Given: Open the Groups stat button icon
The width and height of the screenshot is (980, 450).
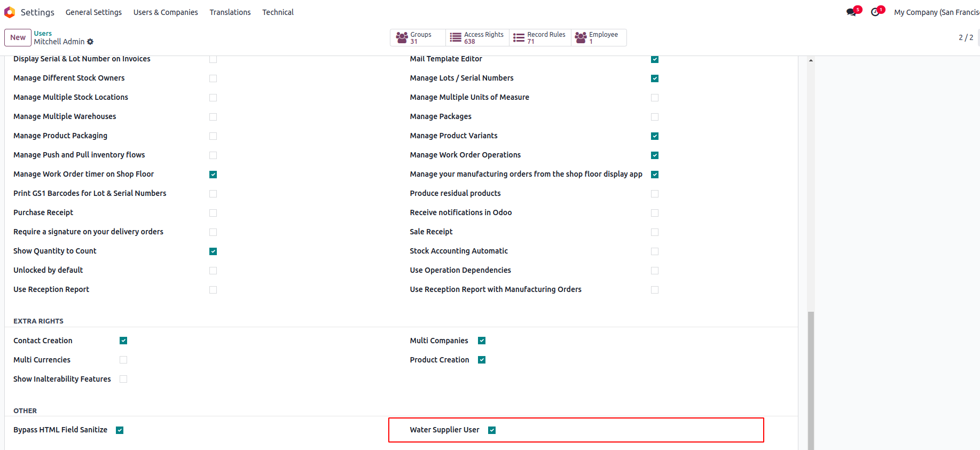Looking at the screenshot, I should (x=402, y=37).
